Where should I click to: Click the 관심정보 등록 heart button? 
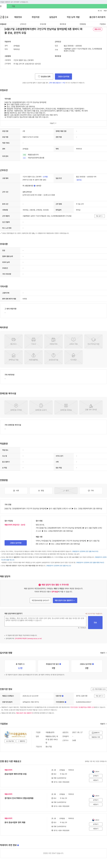click(44, 77)
